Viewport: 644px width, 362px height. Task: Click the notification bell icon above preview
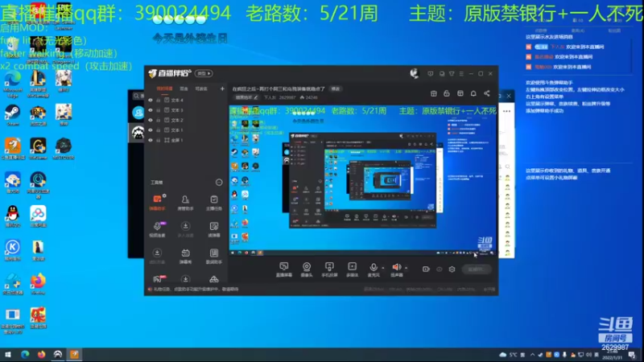click(473, 93)
